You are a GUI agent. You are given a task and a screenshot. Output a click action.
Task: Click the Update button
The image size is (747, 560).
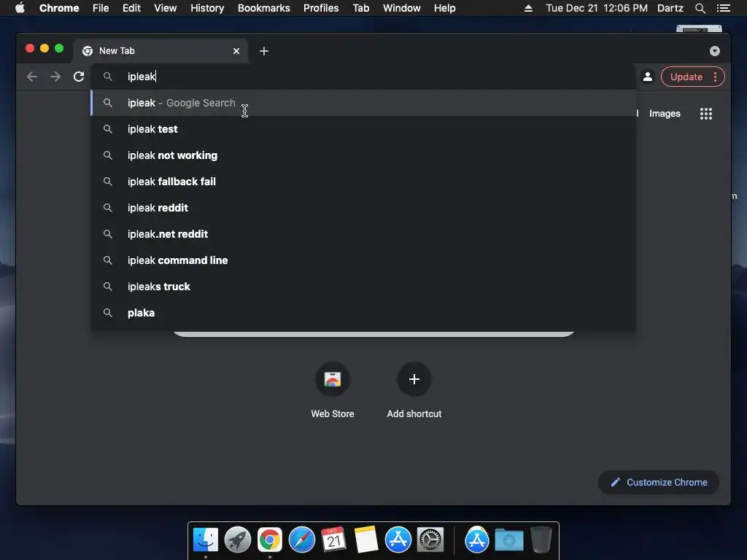[686, 77]
